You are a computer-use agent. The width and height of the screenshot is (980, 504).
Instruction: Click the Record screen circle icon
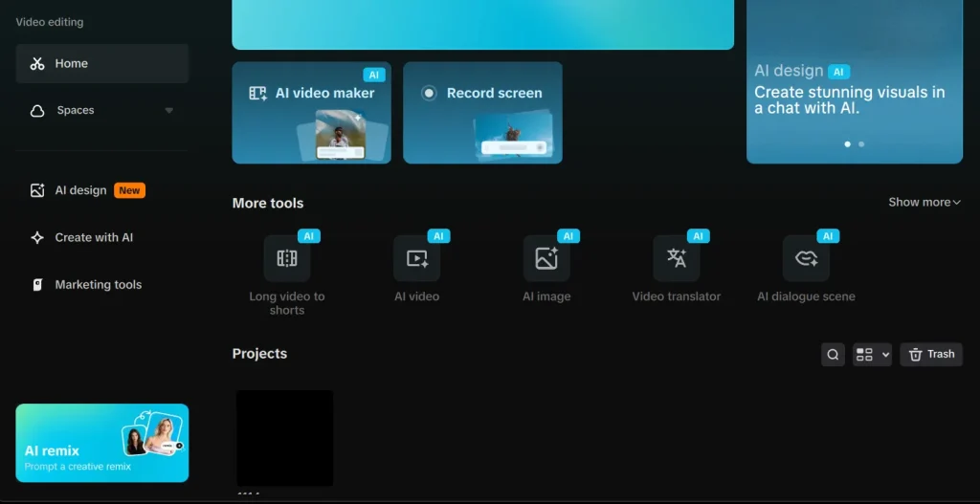click(x=429, y=94)
